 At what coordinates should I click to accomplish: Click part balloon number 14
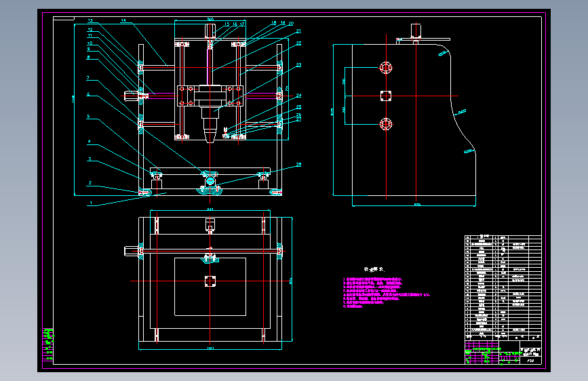pos(123,20)
